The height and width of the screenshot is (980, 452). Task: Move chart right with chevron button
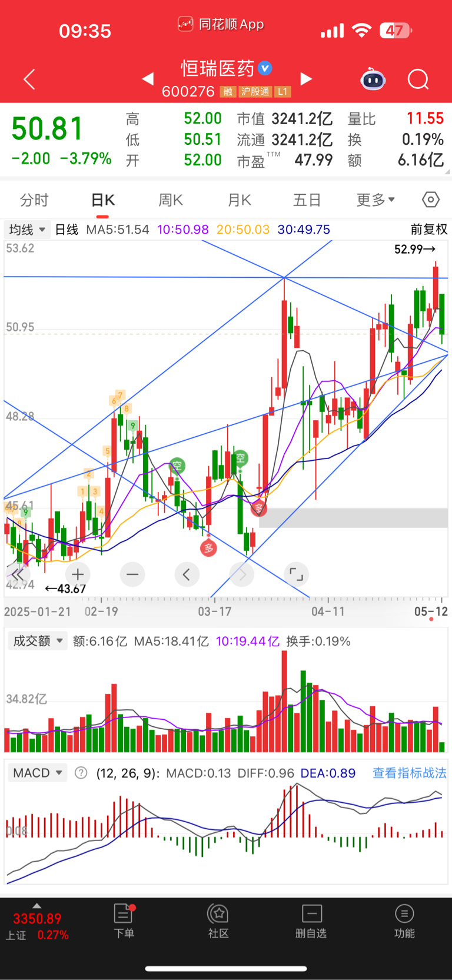[241, 574]
